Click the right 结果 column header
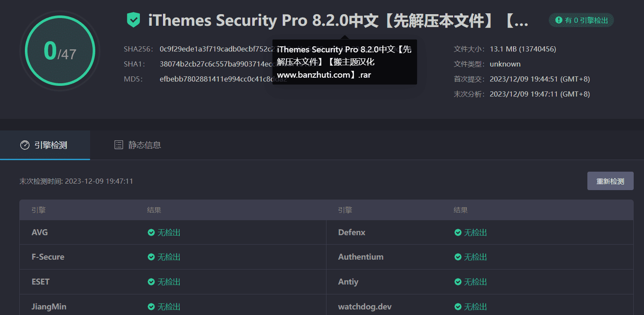 (x=461, y=210)
